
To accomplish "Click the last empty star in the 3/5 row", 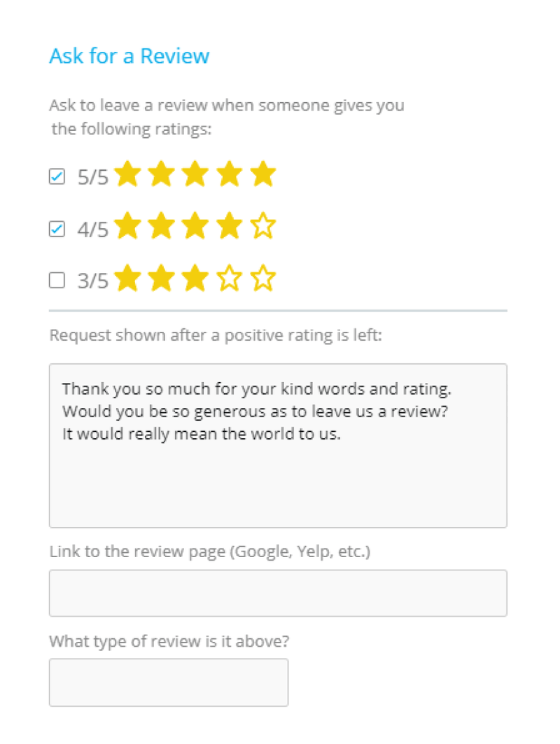I will click(x=262, y=278).
